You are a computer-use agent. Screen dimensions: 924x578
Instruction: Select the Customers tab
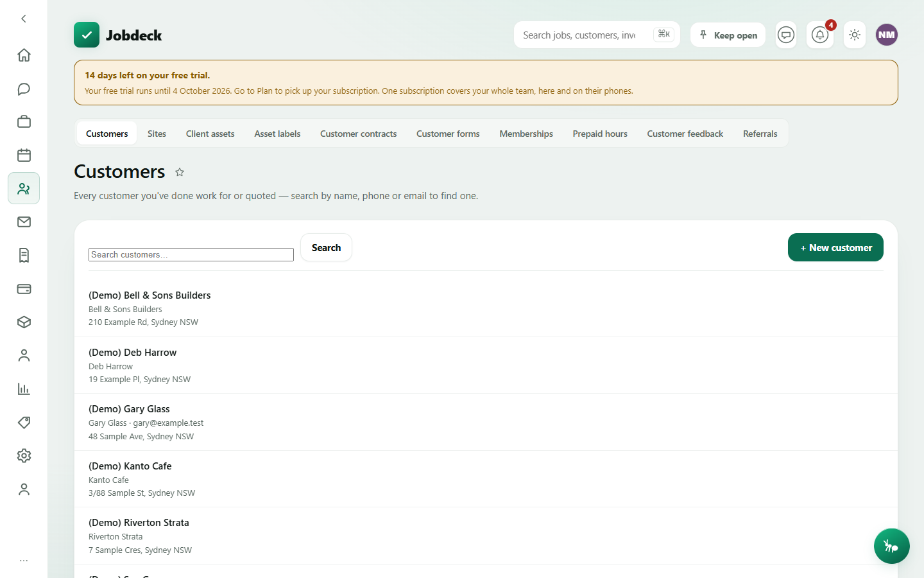107,134
